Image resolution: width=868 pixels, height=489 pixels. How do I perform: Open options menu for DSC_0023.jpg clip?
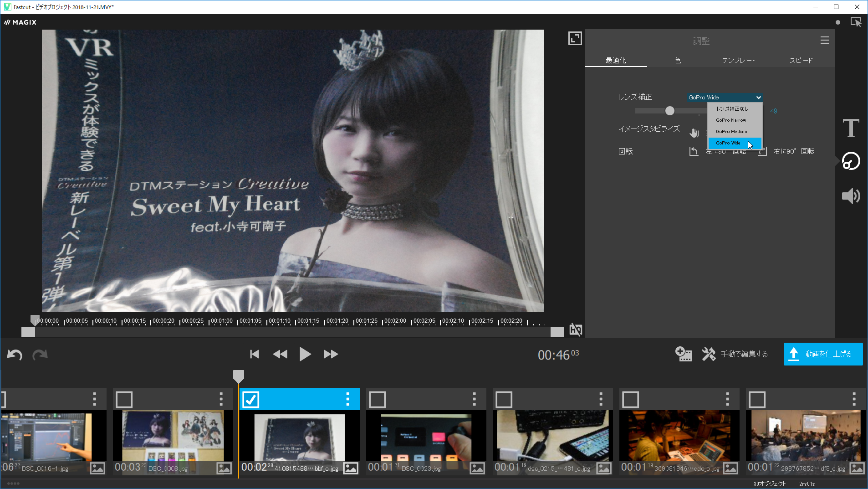(475, 399)
